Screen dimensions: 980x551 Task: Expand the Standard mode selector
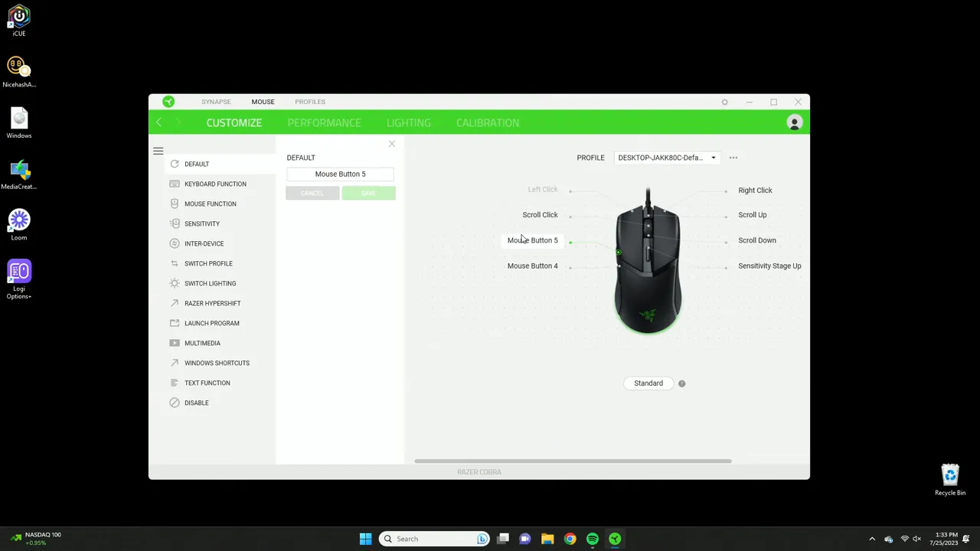(648, 383)
